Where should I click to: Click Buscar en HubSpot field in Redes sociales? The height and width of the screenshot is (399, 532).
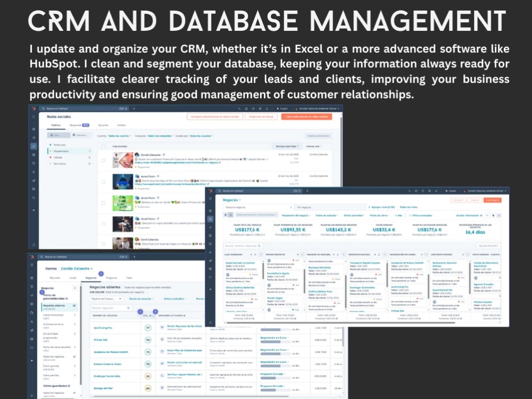click(x=84, y=109)
